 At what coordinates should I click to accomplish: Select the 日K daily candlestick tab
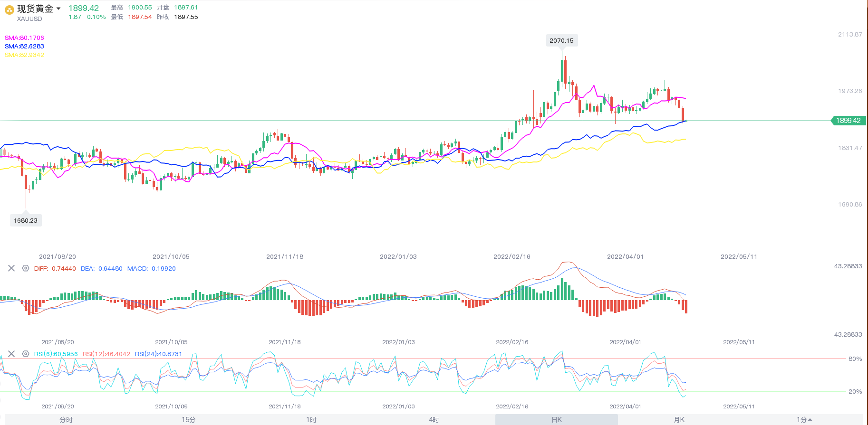(557, 420)
